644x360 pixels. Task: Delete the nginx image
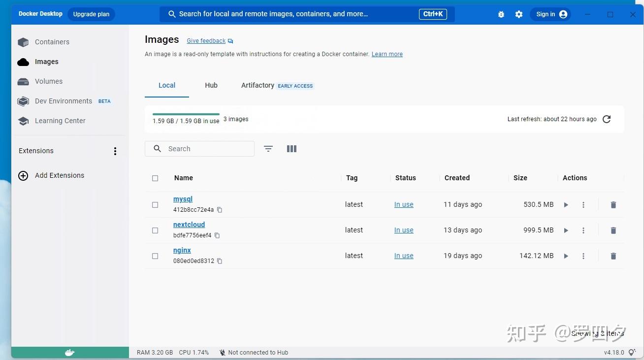tap(613, 256)
